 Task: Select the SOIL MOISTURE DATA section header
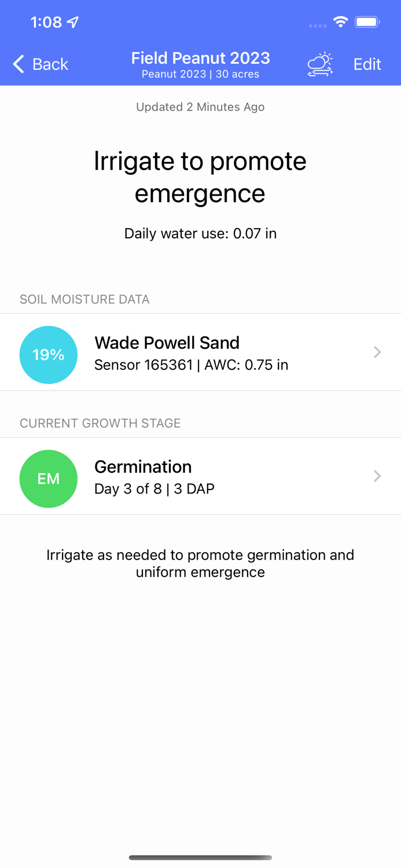click(84, 299)
